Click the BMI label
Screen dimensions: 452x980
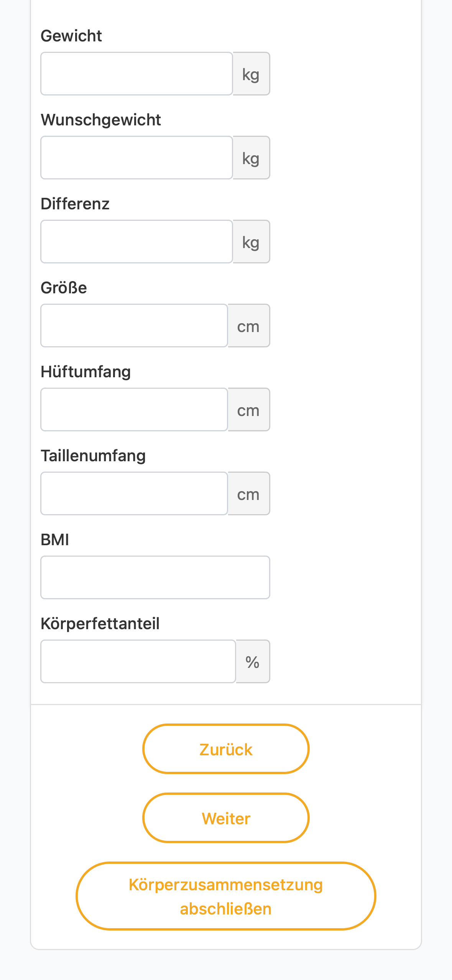tap(55, 539)
